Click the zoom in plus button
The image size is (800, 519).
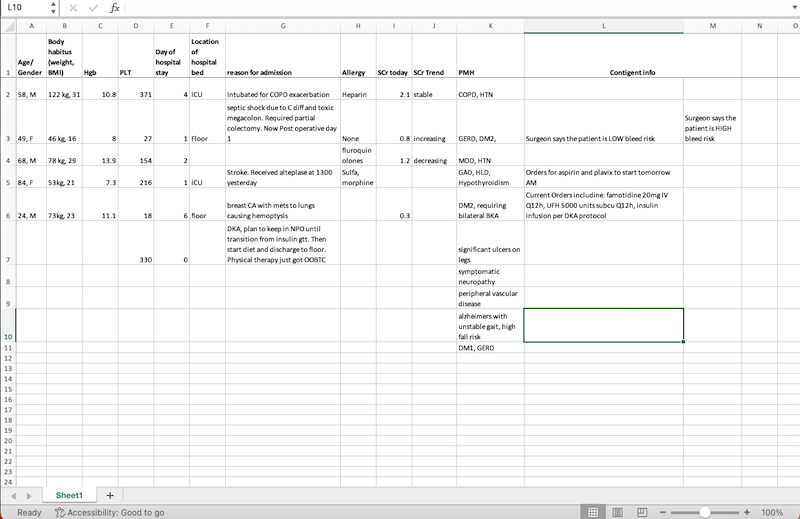click(747, 512)
